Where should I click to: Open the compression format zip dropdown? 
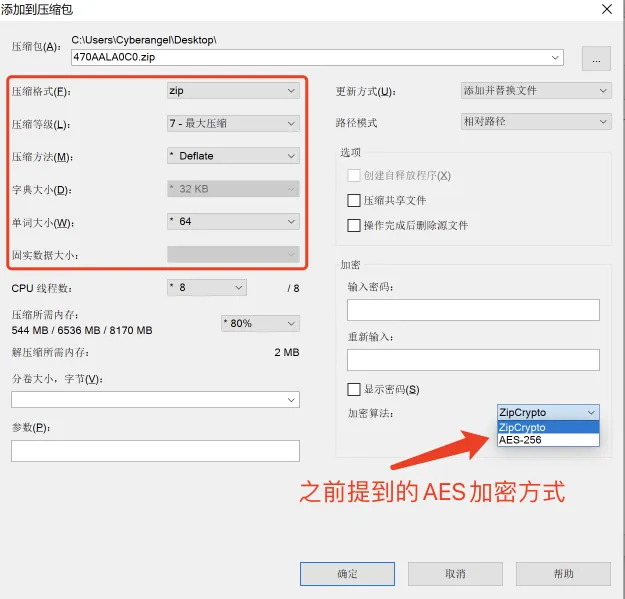(233, 91)
